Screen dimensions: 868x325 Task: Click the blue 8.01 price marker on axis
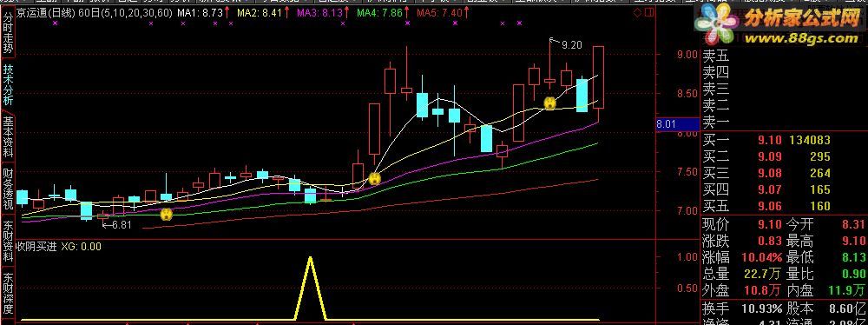[666, 125]
